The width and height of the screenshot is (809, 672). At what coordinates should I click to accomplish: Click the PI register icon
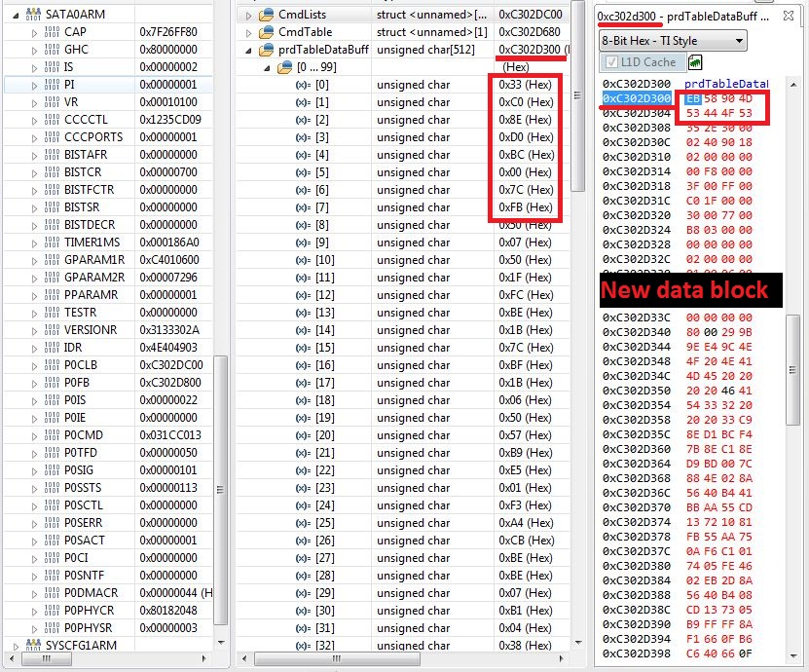pyautogui.click(x=52, y=85)
